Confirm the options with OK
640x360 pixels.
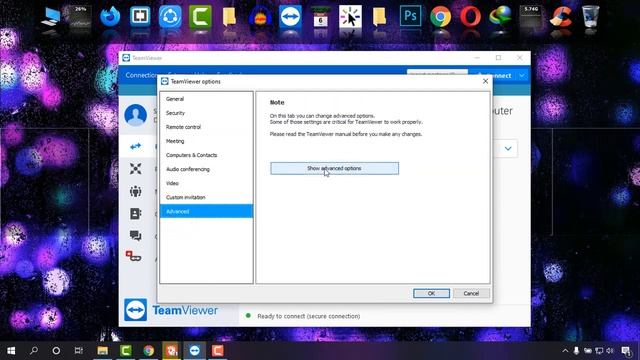(x=431, y=293)
